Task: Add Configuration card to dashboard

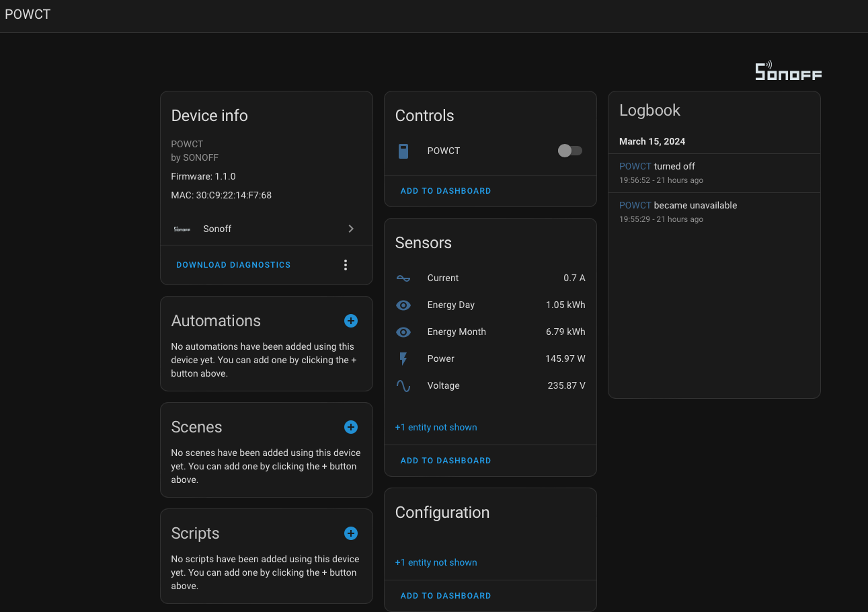Action: coord(446,596)
